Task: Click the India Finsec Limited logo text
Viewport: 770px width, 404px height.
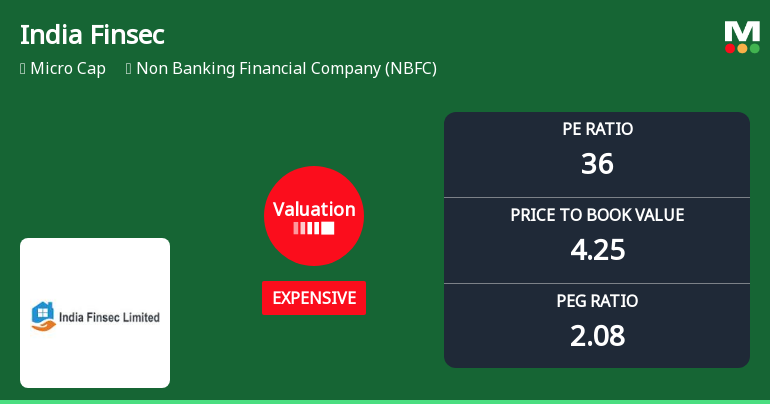Action: tap(110, 318)
